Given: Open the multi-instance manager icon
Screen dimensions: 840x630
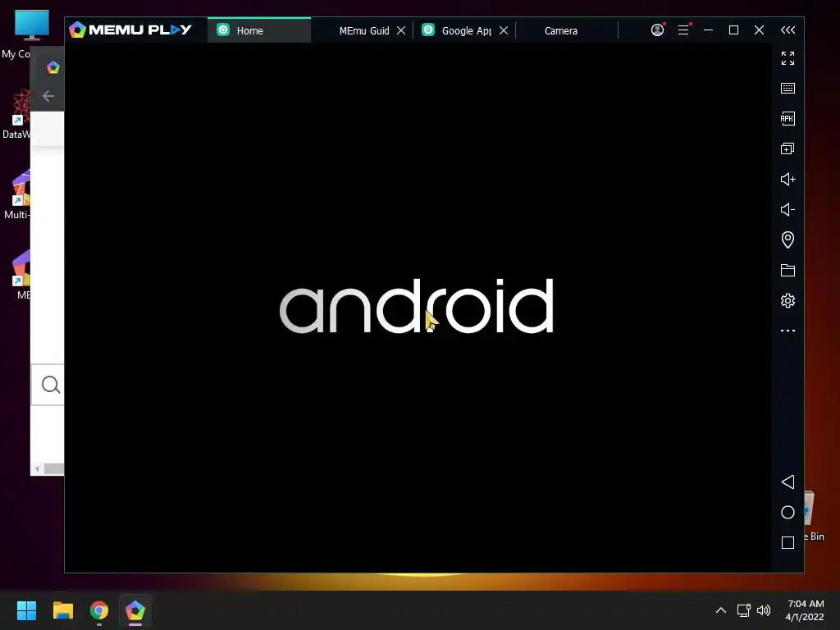Looking at the screenshot, I should click(x=787, y=149).
